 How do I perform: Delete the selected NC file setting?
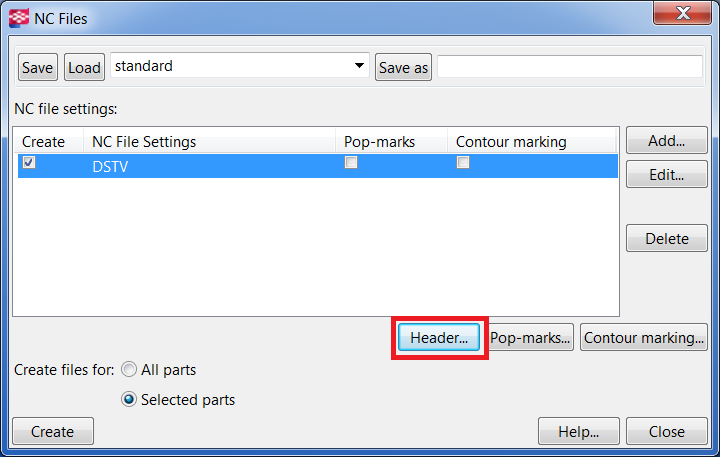[666, 238]
